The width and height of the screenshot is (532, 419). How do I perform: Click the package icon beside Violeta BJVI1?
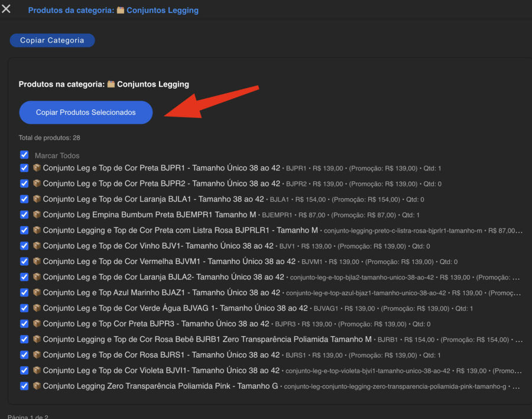coord(37,370)
